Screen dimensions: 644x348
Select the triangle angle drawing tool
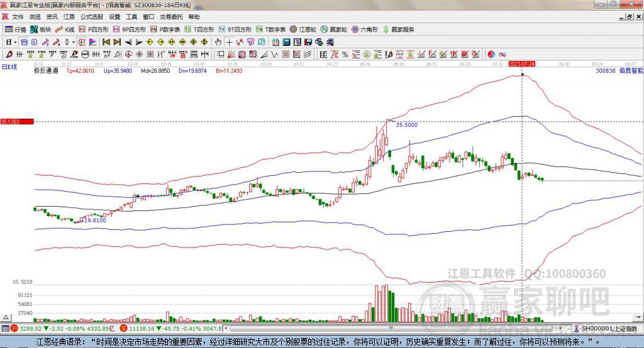point(118,55)
